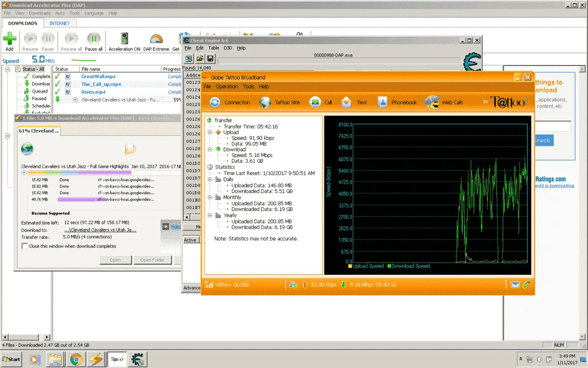The image size is (588, 368).
Task: Open the Language menu in DAP
Action: 94,13
